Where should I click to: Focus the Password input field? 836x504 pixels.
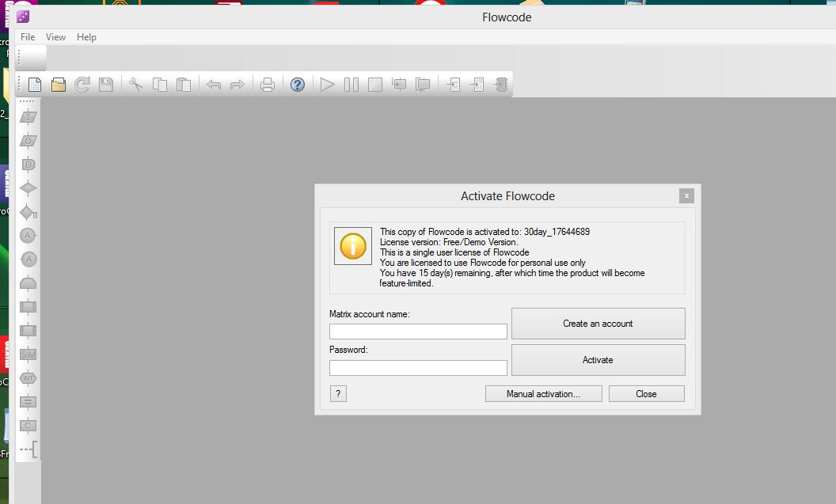click(418, 368)
